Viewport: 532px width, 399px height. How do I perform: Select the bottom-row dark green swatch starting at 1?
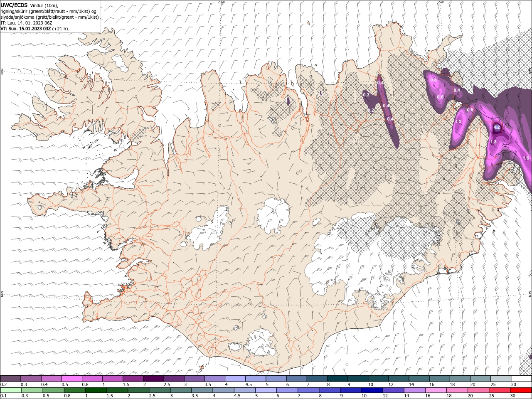(96, 390)
